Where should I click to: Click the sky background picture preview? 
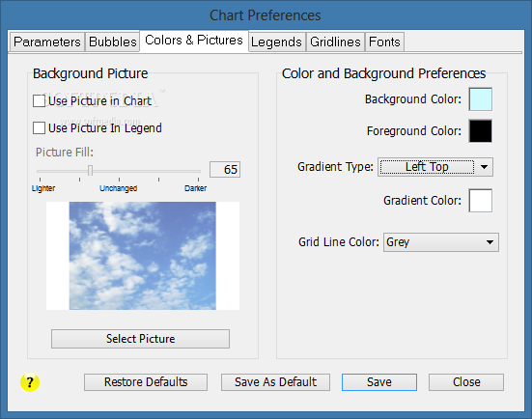click(143, 256)
